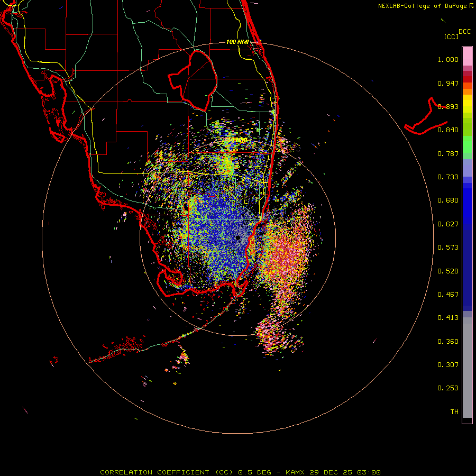Screen dimensions: 476x476
Task: Pick the pink top segment of color bar
Action: click(467, 57)
